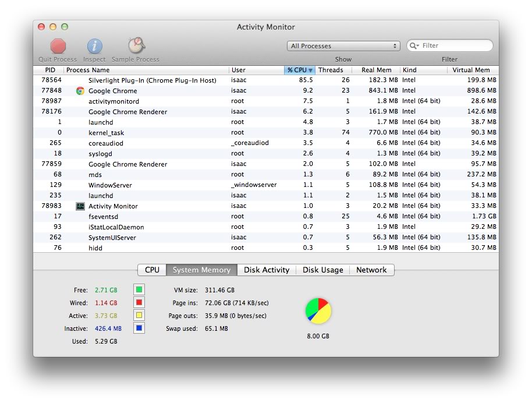Switch to the Disk Usage tab

click(x=322, y=270)
